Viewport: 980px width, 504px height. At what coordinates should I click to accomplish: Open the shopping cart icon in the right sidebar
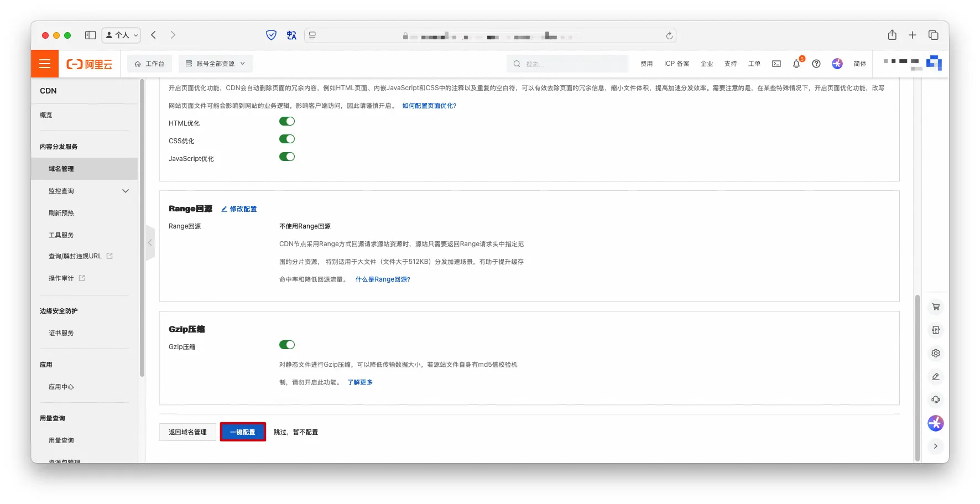(935, 307)
